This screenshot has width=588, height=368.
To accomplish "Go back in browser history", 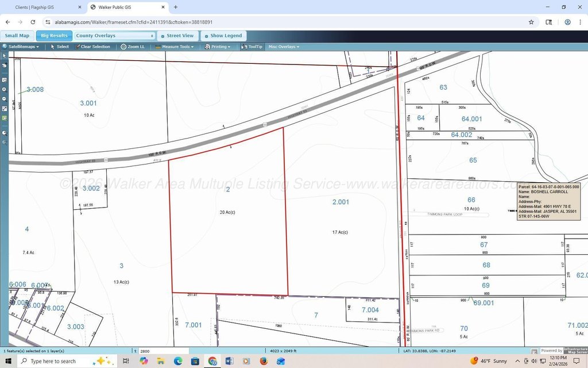I will (8, 22).
